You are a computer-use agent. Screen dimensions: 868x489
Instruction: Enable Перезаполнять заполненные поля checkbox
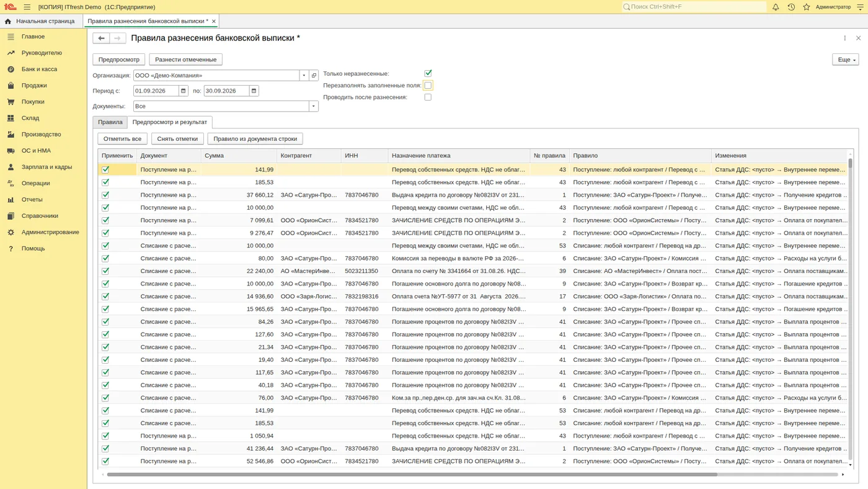(x=428, y=86)
